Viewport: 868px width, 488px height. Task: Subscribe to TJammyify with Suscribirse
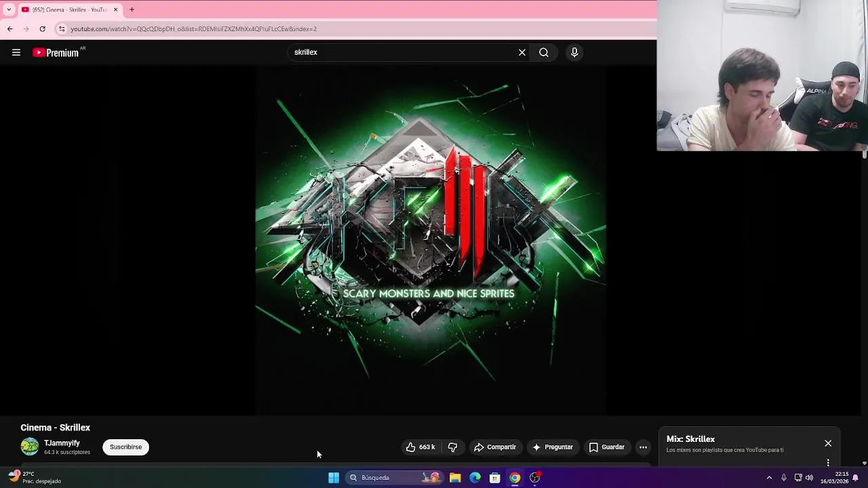click(x=125, y=447)
